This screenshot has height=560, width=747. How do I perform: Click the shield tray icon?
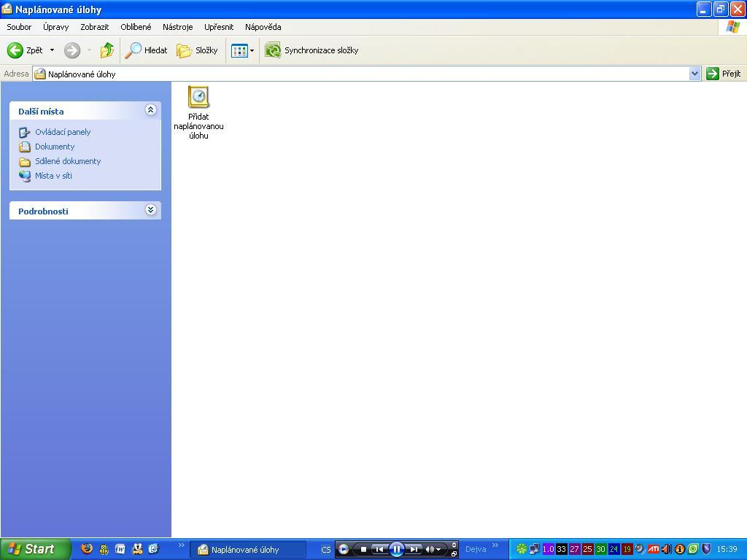coord(706,549)
